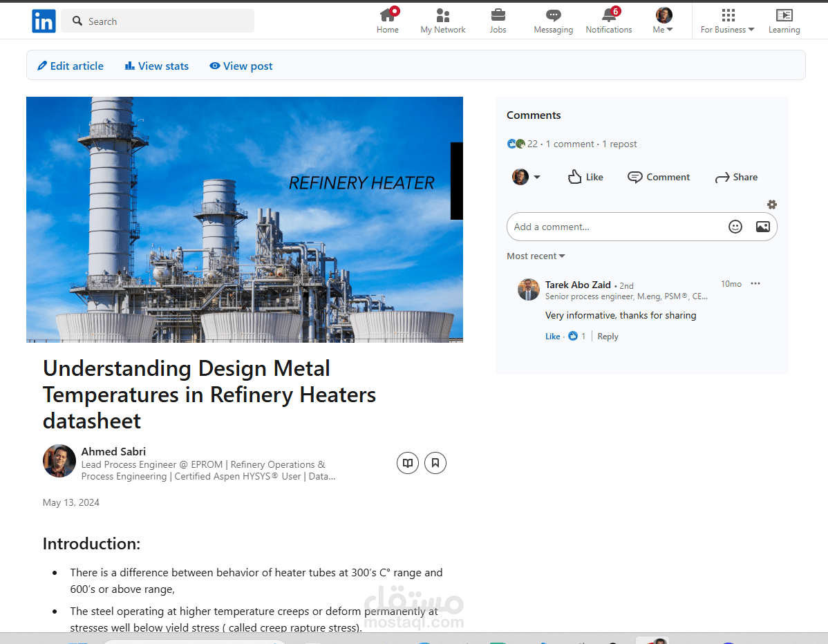Click the article title 'Understanding Design Metal Temperatures'
This screenshot has height=644, width=828.
209,395
